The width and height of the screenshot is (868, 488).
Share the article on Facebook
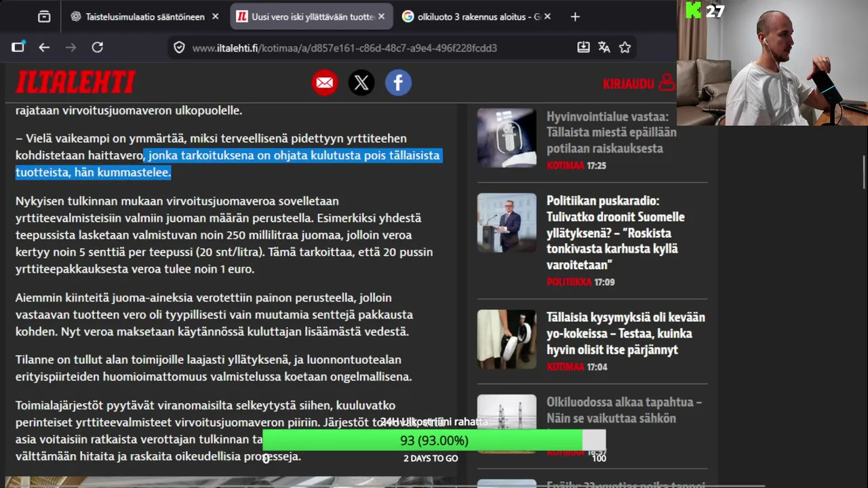[x=398, y=83]
